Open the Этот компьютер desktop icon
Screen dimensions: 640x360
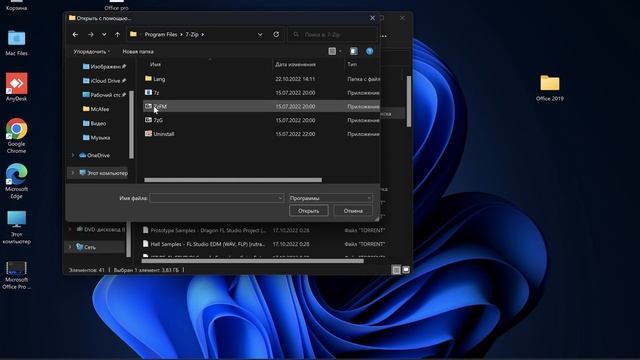tap(16, 227)
